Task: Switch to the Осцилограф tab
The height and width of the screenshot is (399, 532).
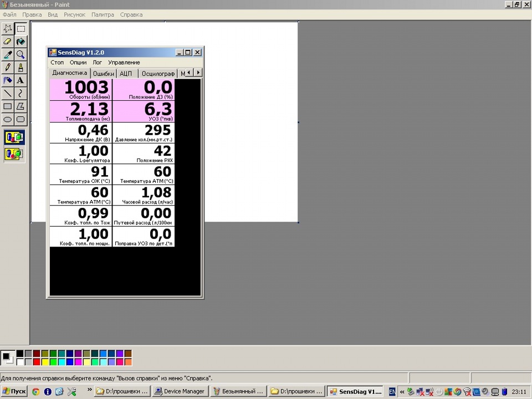Action: point(158,74)
